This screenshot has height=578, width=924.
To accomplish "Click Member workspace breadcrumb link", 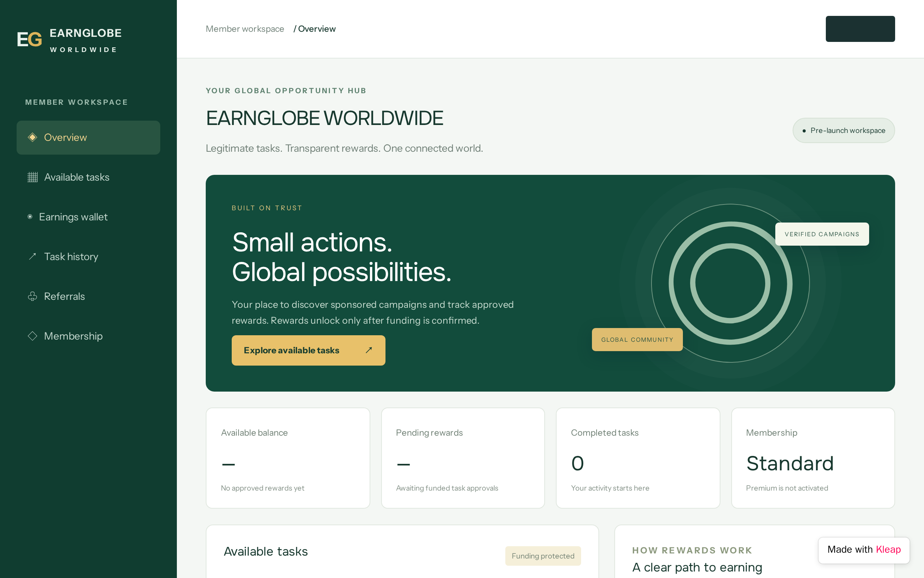I will [245, 29].
